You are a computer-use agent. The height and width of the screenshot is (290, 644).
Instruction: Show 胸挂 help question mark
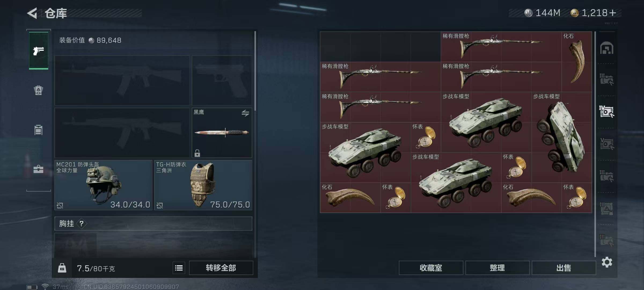pos(82,223)
